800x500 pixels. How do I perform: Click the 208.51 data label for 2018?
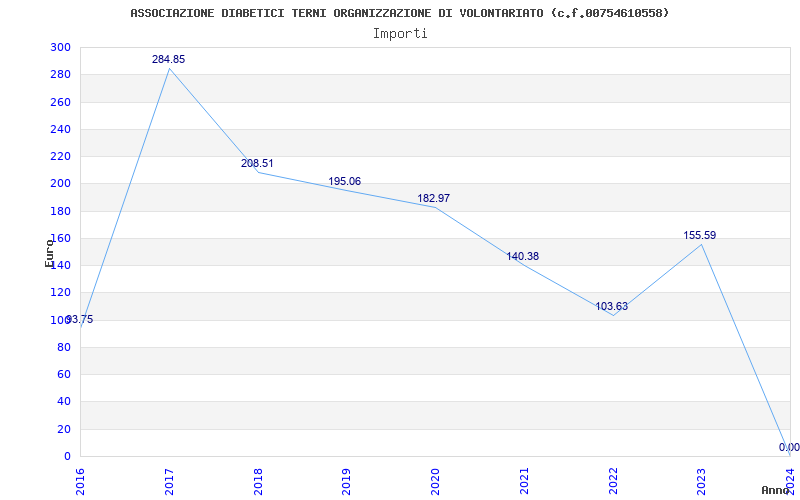[257, 163]
